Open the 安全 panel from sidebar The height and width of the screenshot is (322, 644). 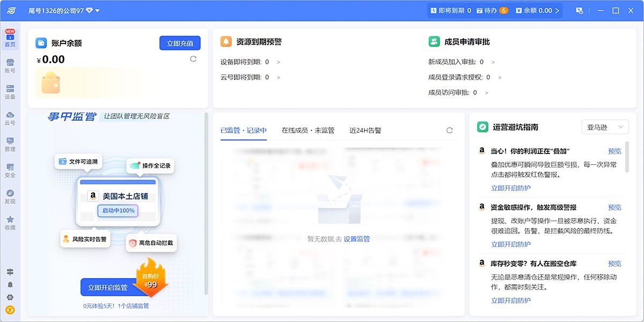pos(10,171)
